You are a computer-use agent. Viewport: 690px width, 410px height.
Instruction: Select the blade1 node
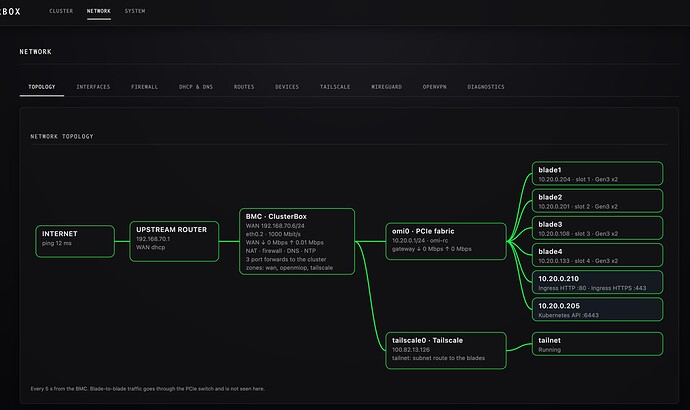click(x=597, y=173)
